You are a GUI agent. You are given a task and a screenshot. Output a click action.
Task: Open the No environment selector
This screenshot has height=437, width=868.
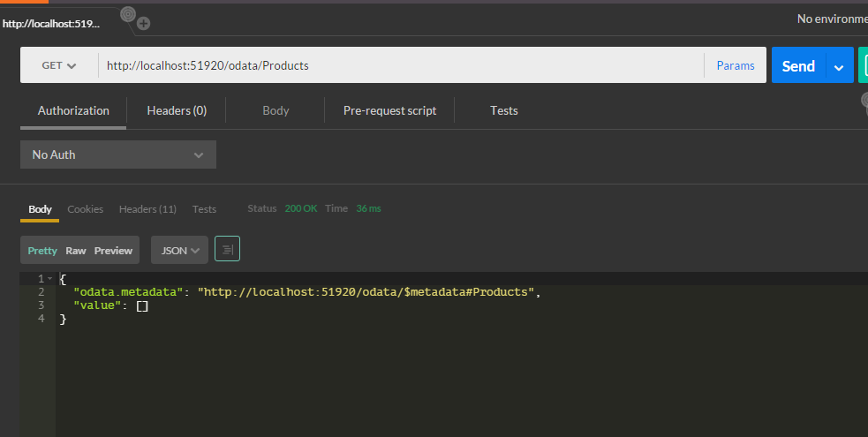(832, 19)
